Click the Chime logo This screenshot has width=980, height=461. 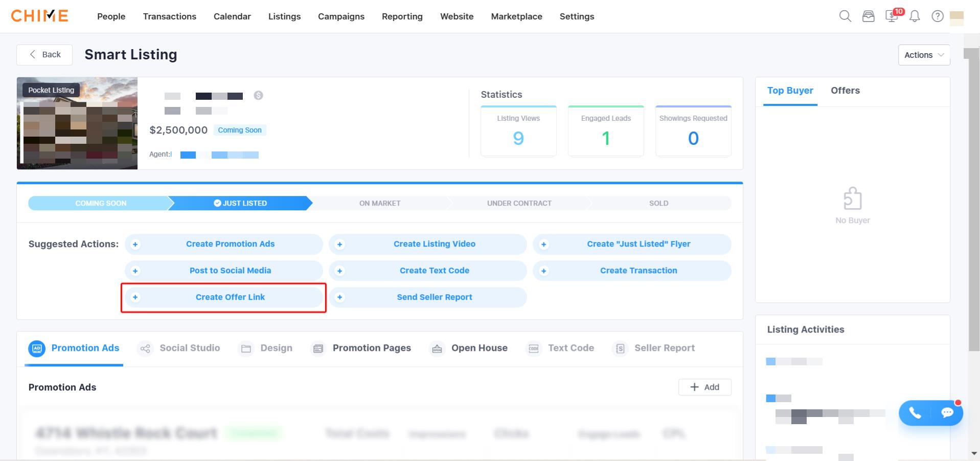39,16
